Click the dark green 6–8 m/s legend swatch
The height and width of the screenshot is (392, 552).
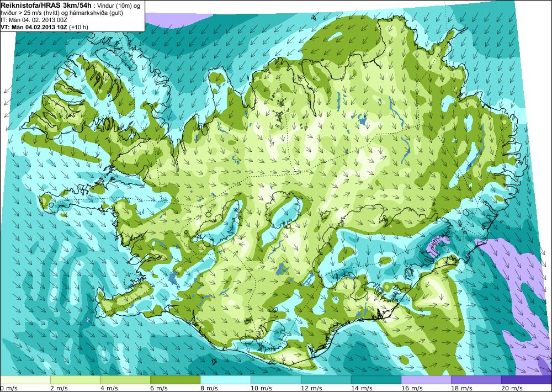[176, 380]
